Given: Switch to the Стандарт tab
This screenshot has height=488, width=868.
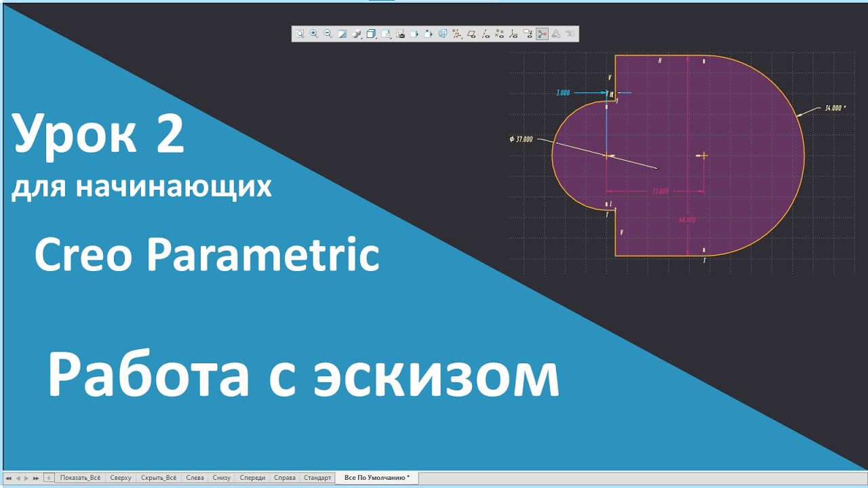Looking at the screenshot, I should tap(317, 478).
